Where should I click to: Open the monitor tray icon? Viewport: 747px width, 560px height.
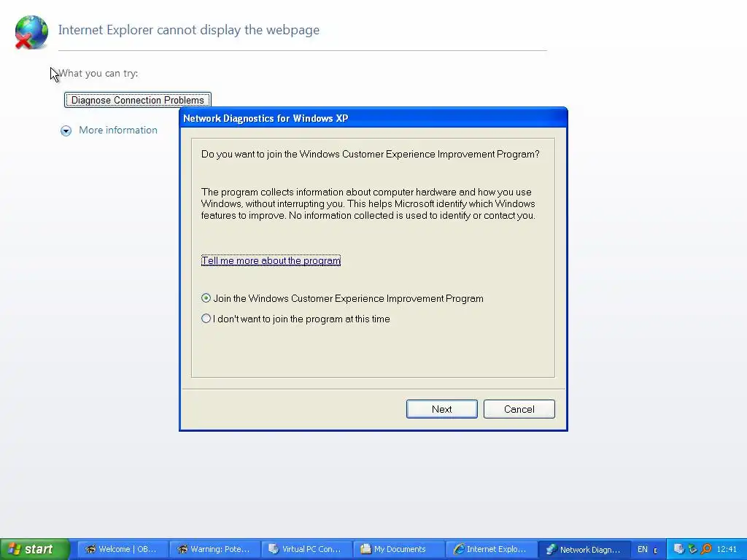pos(679,549)
